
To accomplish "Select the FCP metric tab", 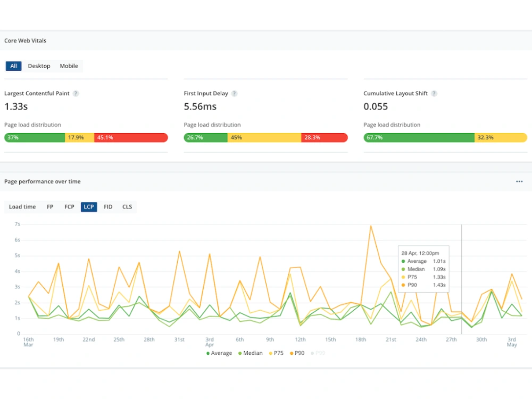I will pos(69,206).
